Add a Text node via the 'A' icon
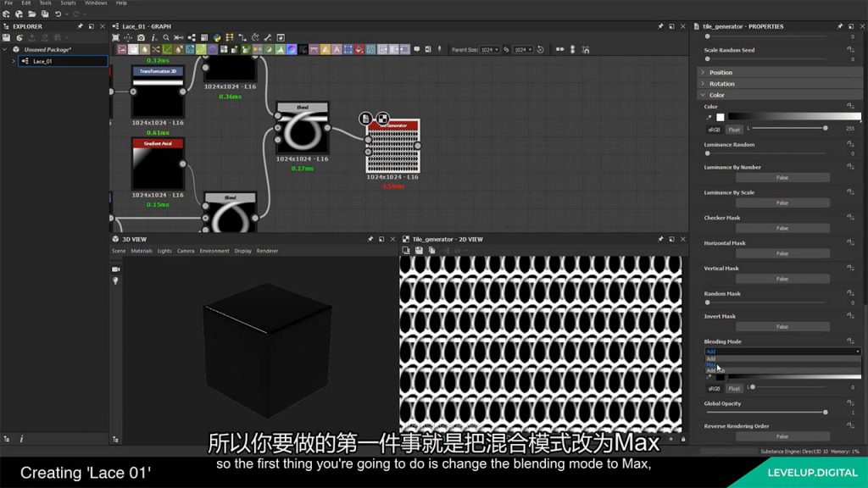This screenshot has height=488, width=868. [x=337, y=50]
